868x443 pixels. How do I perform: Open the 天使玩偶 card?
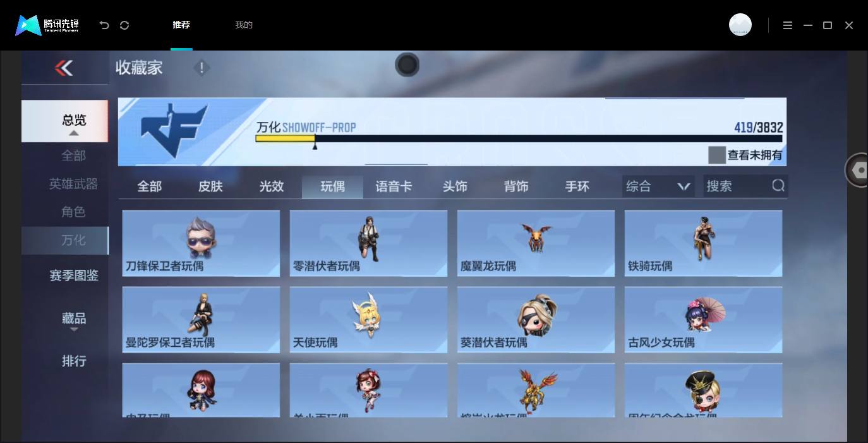click(368, 320)
